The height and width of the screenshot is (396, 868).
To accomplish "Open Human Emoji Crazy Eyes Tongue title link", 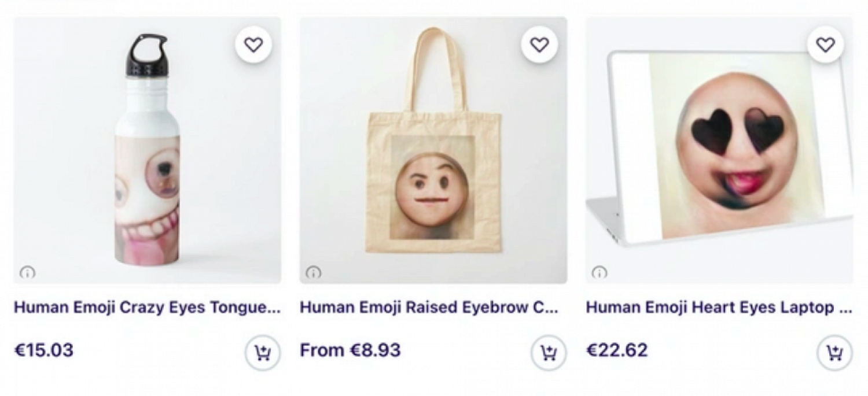I will point(147,308).
